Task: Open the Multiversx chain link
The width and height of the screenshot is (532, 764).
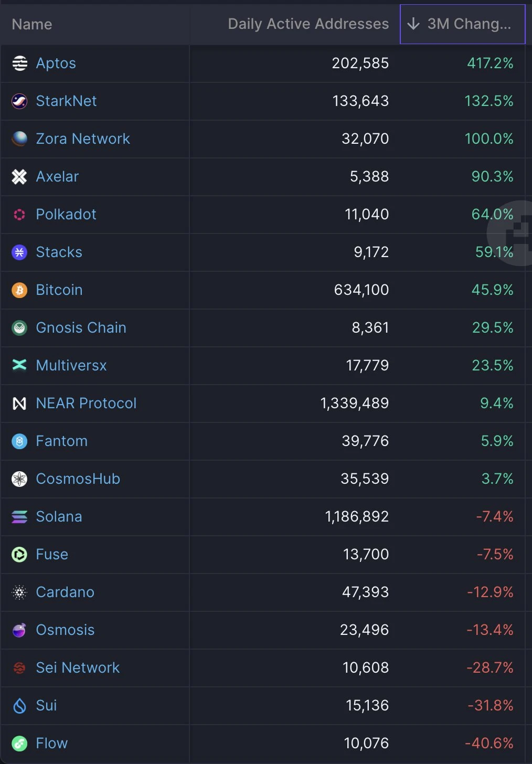Action: tap(71, 366)
